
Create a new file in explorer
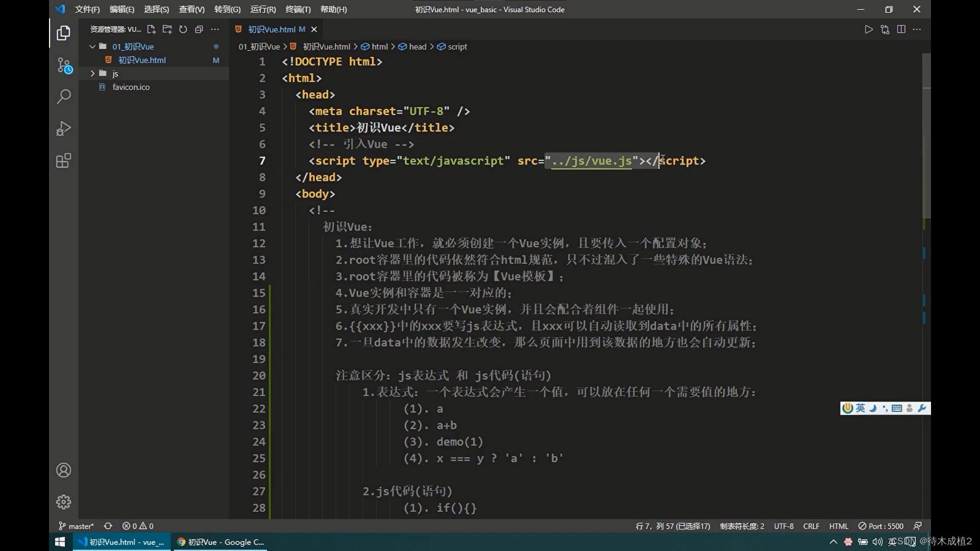tap(151, 30)
